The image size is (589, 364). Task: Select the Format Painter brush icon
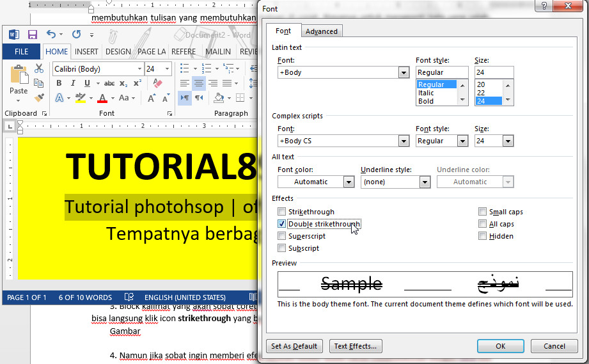click(38, 98)
